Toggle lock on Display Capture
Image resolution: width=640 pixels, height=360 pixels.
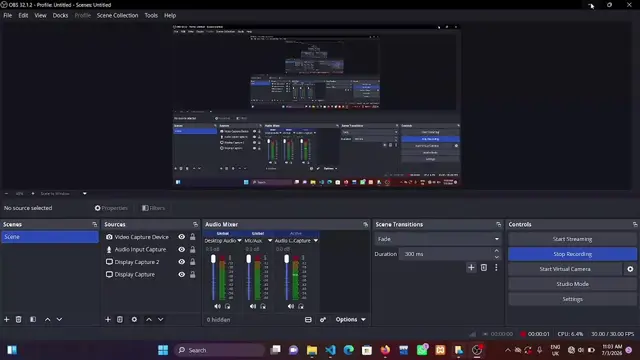point(193,275)
